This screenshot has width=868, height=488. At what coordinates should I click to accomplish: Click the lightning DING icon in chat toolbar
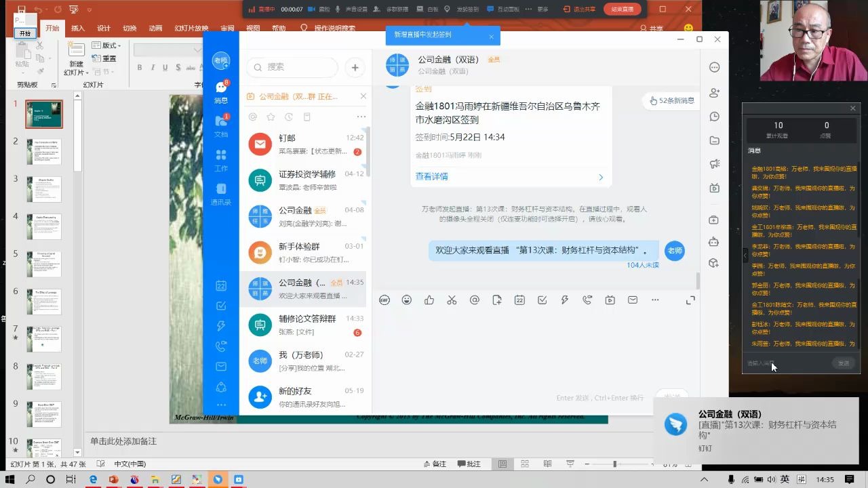point(565,300)
